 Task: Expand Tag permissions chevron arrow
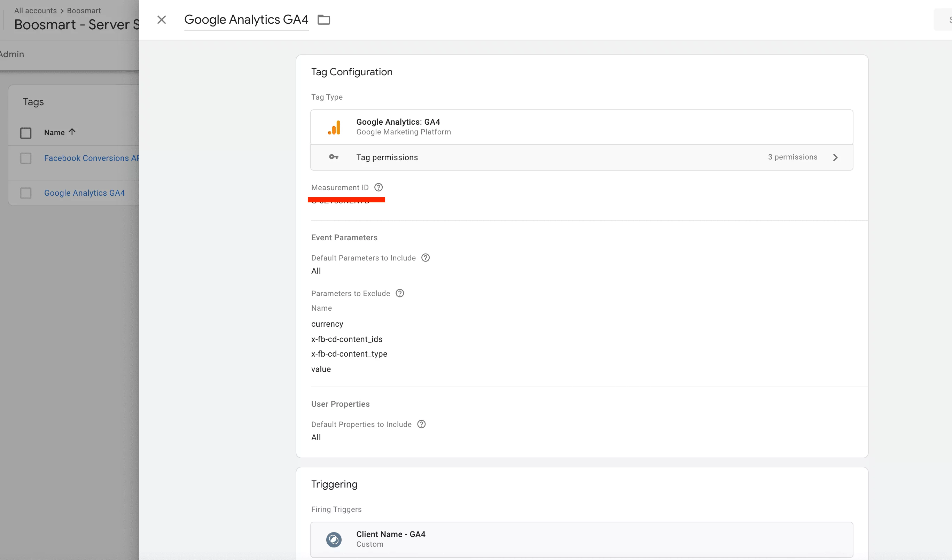tap(835, 157)
